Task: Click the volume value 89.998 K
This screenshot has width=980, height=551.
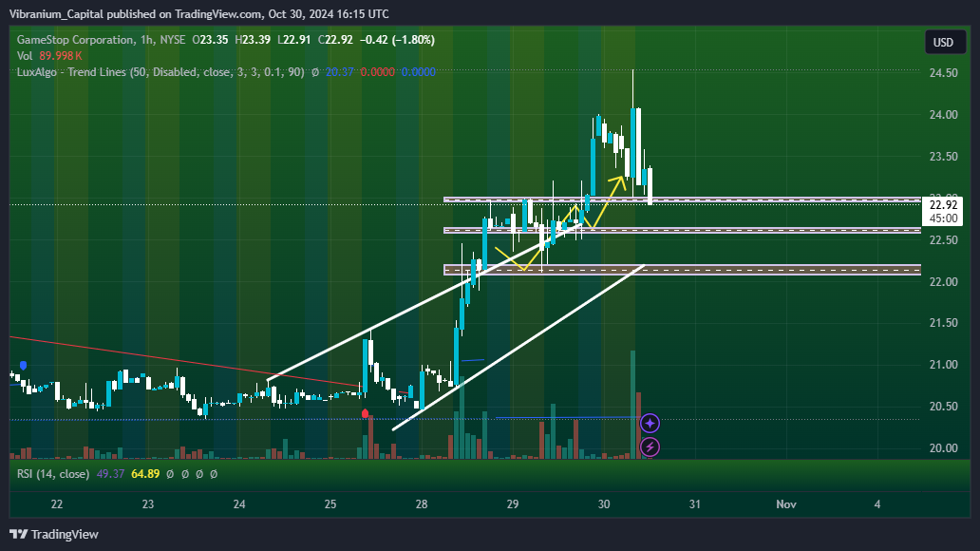Action: (x=61, y=56)
